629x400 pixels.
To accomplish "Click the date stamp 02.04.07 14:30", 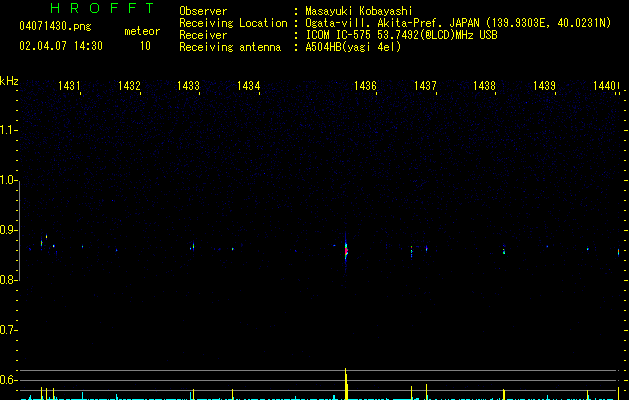I will point(61,46).
